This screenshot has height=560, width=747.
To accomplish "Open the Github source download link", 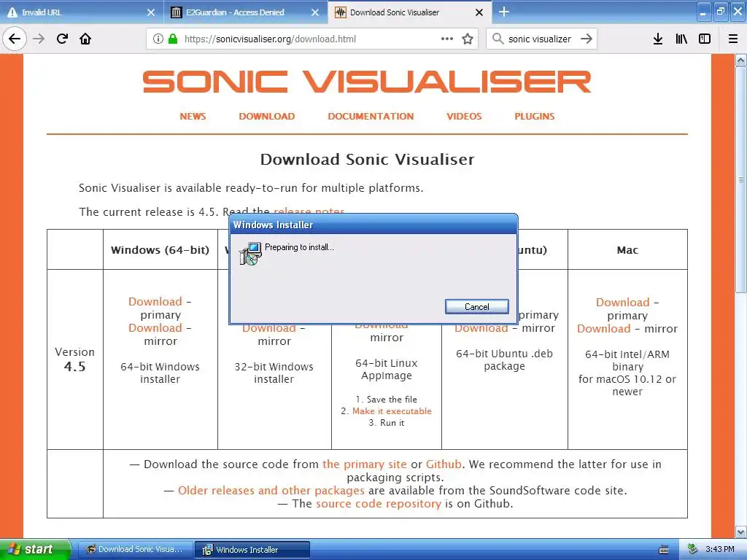I will tap(444, 464).
